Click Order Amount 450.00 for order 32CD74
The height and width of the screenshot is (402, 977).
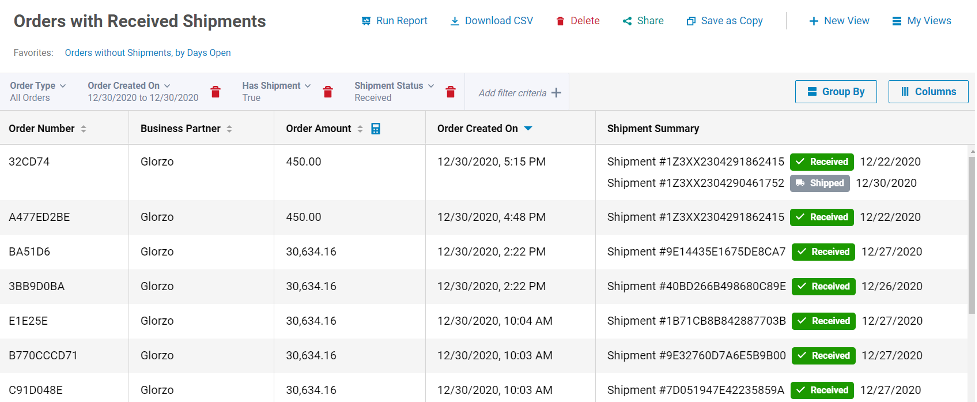(x=303, y=162)
